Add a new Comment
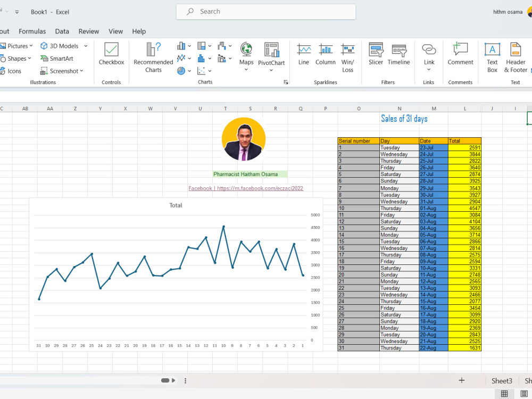Viewport: 532px width, 399px height. [x=460, y=54]
